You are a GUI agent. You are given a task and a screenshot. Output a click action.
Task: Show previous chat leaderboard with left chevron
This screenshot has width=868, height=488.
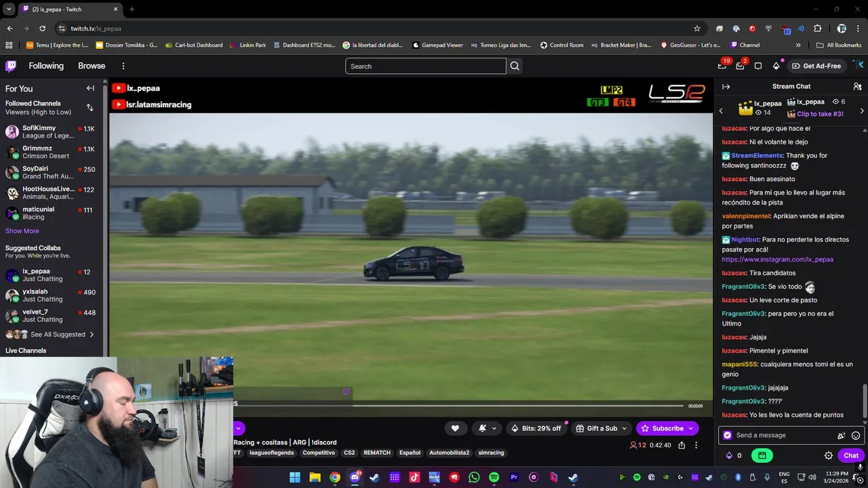click(721, 110)
